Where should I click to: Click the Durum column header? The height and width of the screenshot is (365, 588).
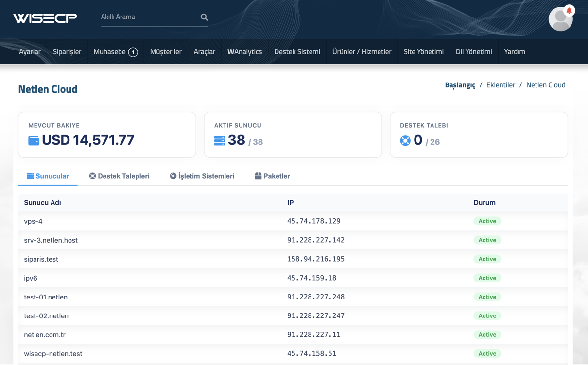click(x=484, y=202)
